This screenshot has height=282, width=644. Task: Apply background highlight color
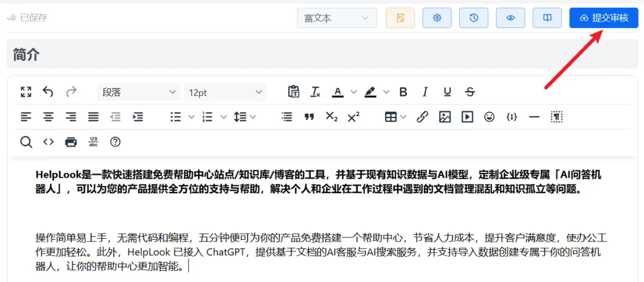(x=370, y=92)
